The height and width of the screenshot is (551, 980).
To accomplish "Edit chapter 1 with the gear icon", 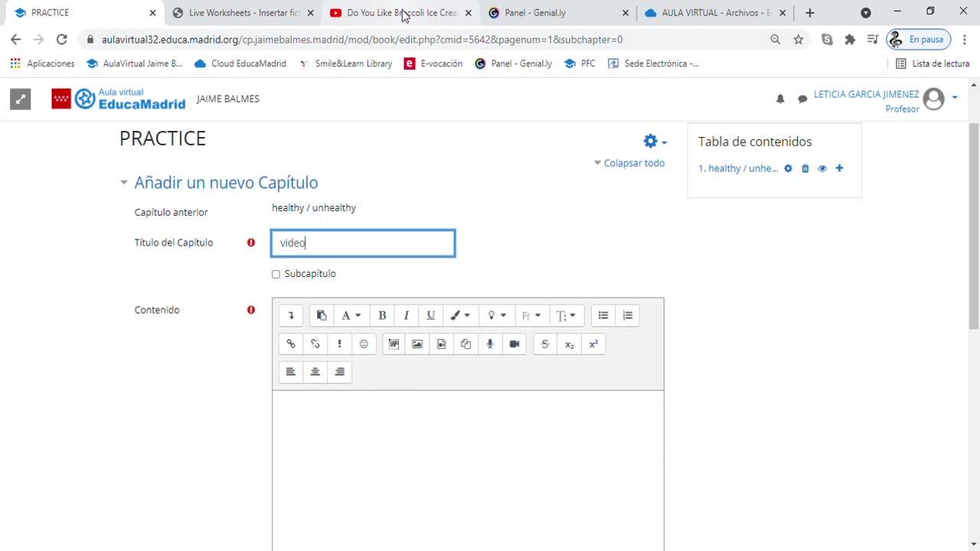I will click(788, 168).
